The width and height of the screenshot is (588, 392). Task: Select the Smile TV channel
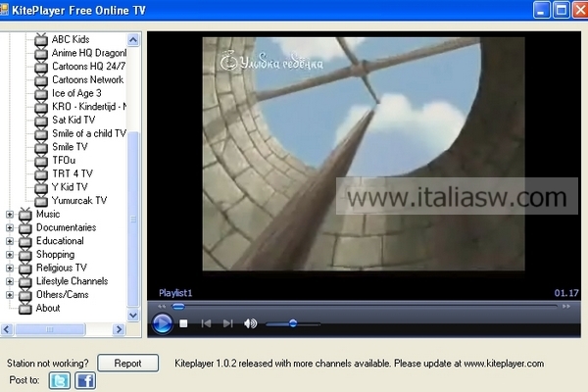70,147
